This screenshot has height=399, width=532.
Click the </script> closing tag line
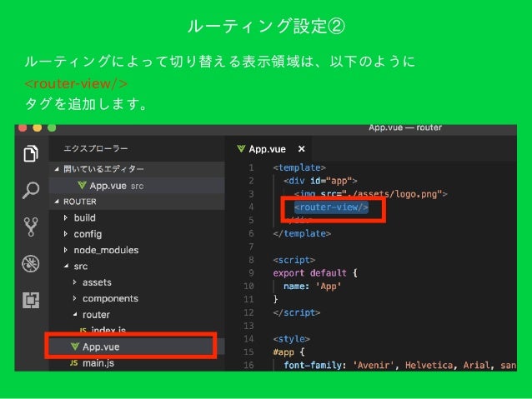tap(297, 312)
